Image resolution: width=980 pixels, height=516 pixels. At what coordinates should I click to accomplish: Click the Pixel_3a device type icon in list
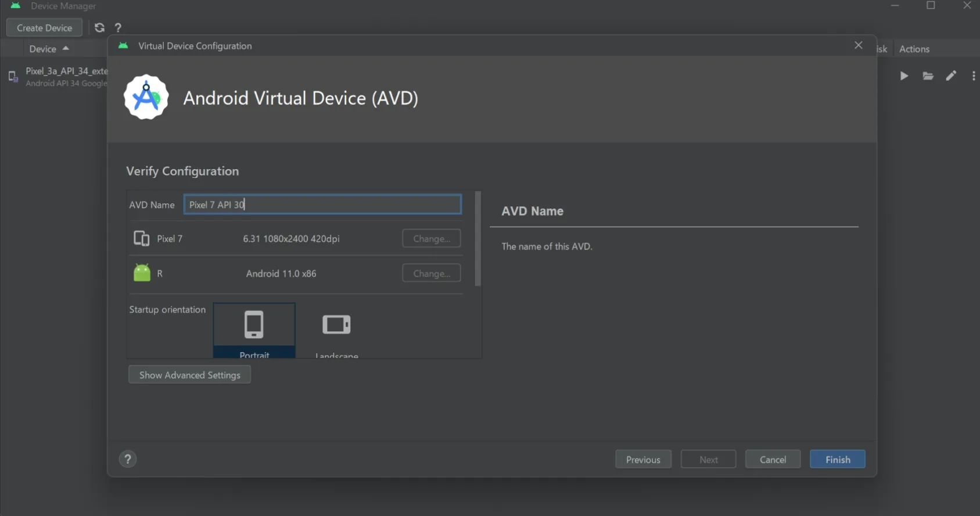tap(13, 76)
